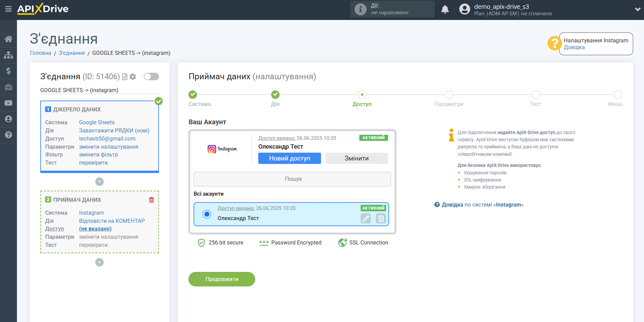Viewport: 644px width, 322px height.
Task: Click the notifications bell icon
Action: pos(445,9)
